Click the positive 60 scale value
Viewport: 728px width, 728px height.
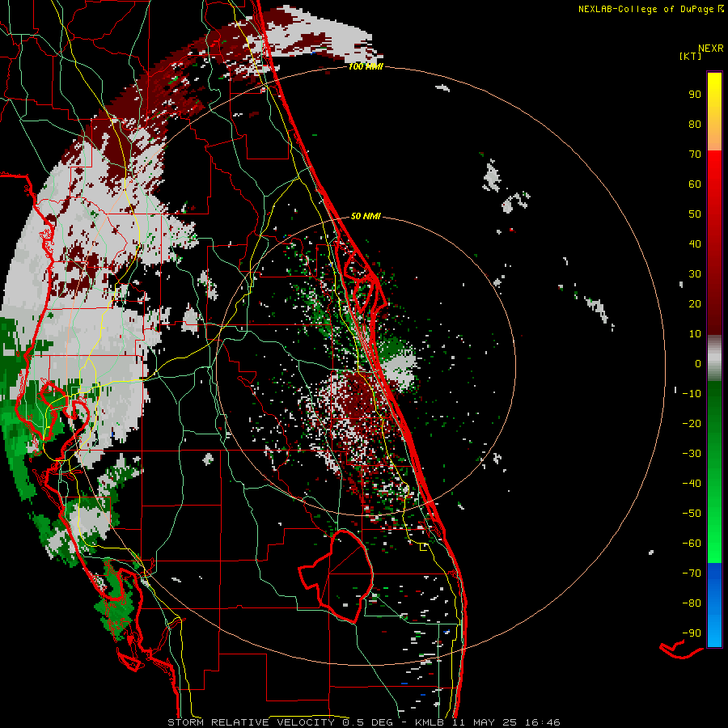tap(695, 184)
